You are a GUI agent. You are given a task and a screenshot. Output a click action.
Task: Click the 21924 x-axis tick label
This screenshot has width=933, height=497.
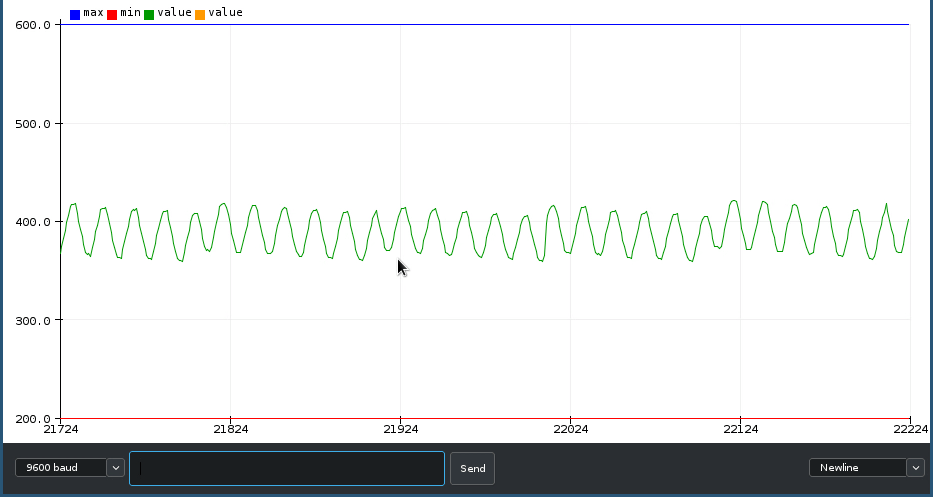click(400, 429)
